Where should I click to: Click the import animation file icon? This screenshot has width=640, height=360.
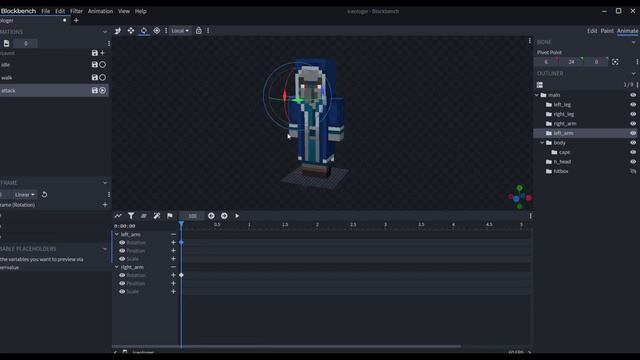[x=7, y=43]
